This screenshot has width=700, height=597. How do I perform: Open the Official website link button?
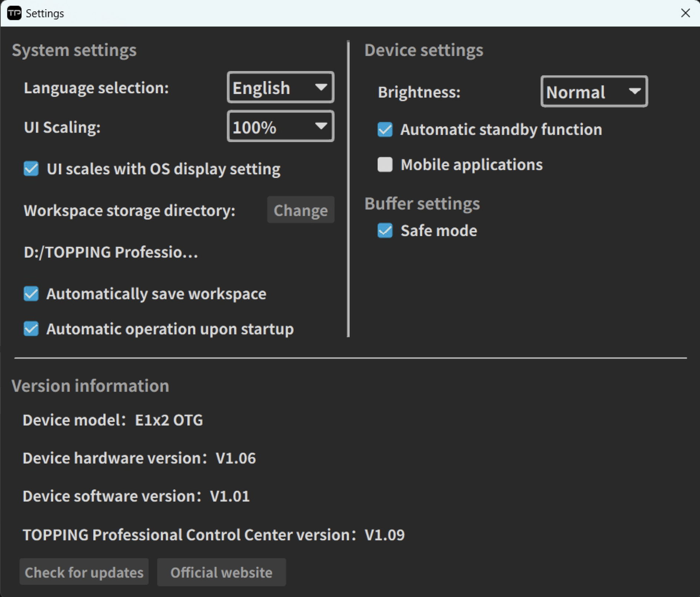point(221,572)
